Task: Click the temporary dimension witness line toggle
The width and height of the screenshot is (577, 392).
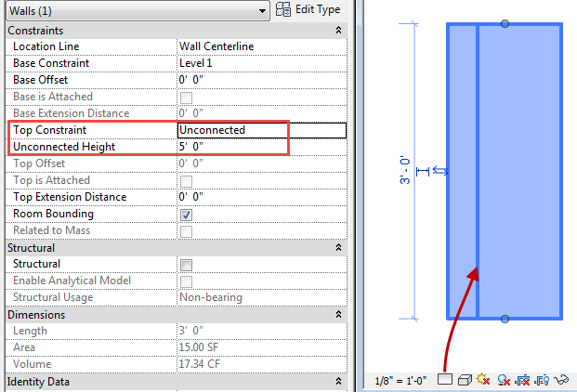Action: tap(423, 171)
